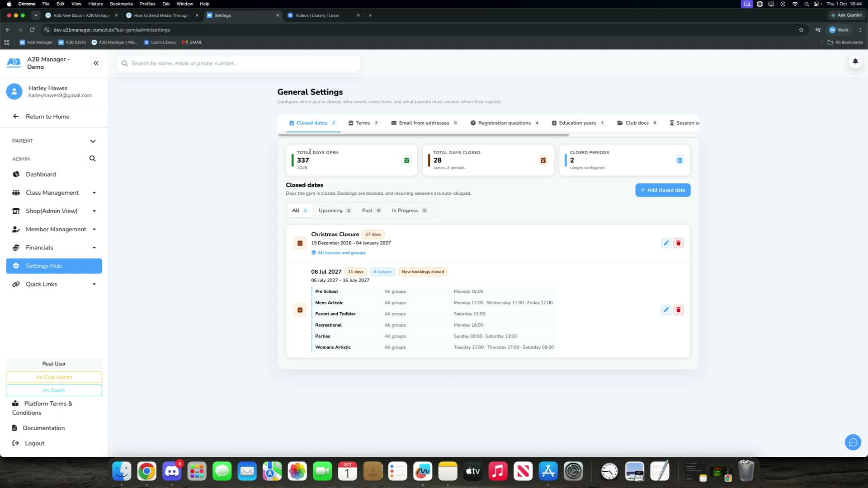Open the notifications bell
This screenshot has width=868, height=488.
(x=855, y=61)
